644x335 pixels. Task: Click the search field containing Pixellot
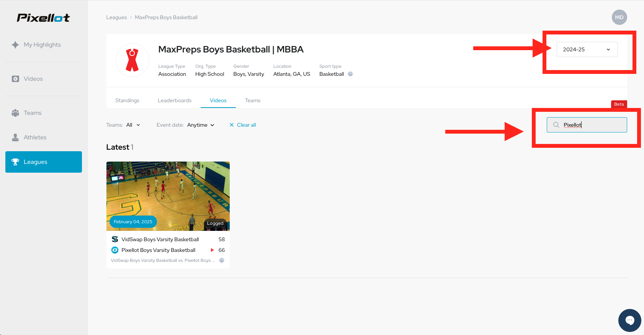587,125
